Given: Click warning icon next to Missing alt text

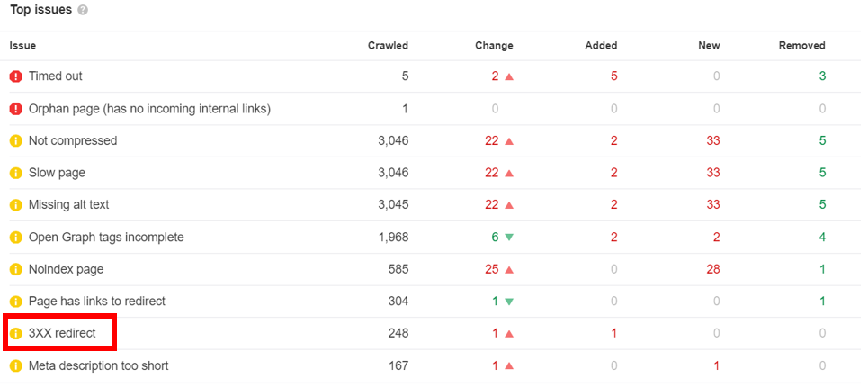Looking at the screenshot, I should [15, 205].
